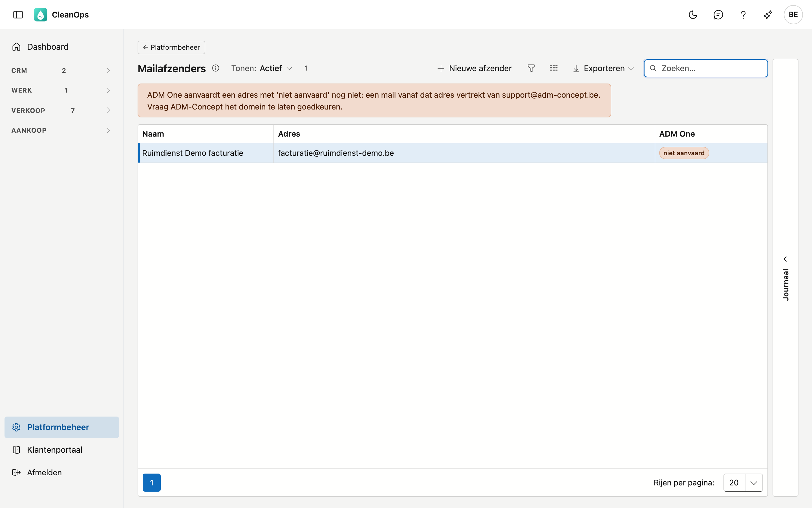This screenshot has height=508, width=812.
Task: Open help question mark icon
Action: [x=743, y=14]
